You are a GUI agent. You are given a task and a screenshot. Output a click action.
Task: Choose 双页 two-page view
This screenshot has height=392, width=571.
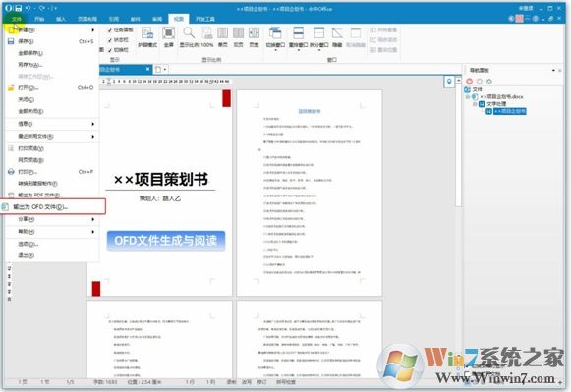pos(238,38)
